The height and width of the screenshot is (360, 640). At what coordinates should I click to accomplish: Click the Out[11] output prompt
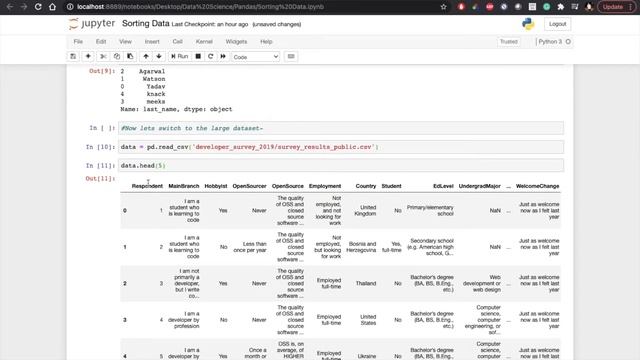click(100, 179)
